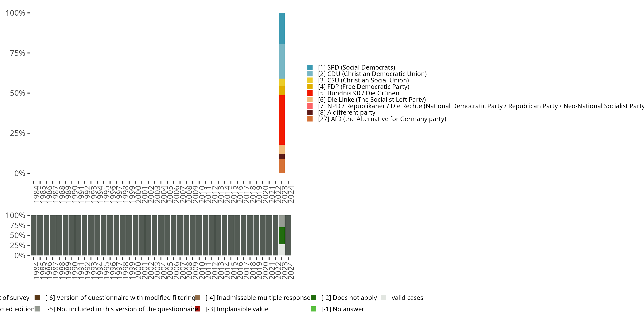Click the 'valid cases' legend swatch
The width and height of the screenshot is (644, 322).
pos(383,298)
